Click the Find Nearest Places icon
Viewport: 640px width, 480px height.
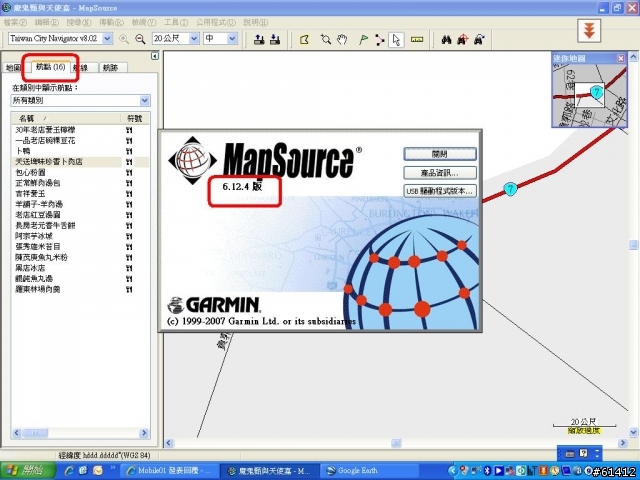pyautogui.click(x=462, y=40)
